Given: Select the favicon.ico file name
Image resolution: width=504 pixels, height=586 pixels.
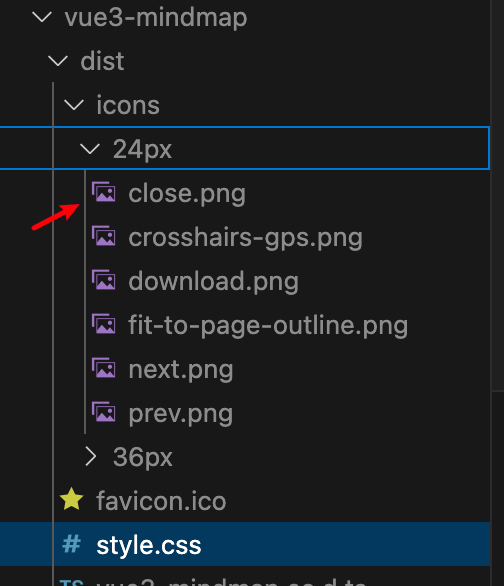Looking at the screenshot, I should [x=161, y=500].
